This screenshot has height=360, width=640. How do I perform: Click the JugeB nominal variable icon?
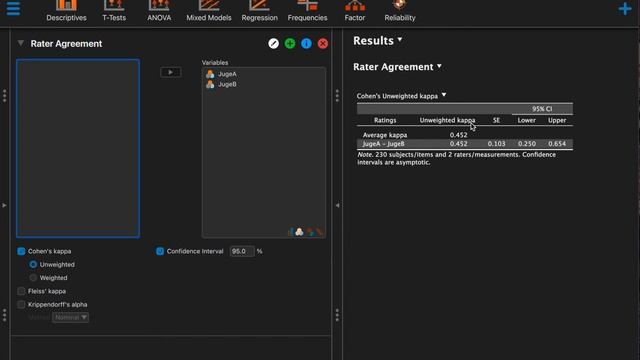(210, 84)
